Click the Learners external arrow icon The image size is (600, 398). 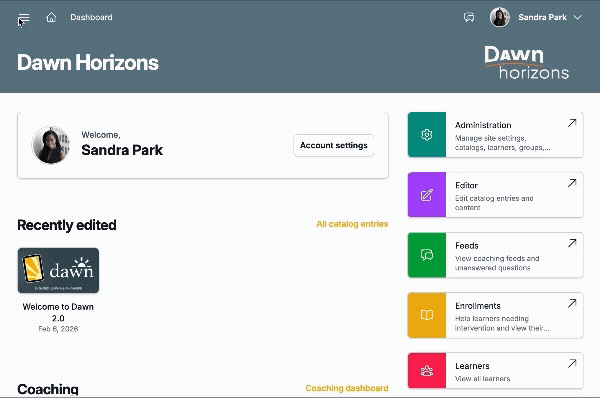(x=572, y=363)
